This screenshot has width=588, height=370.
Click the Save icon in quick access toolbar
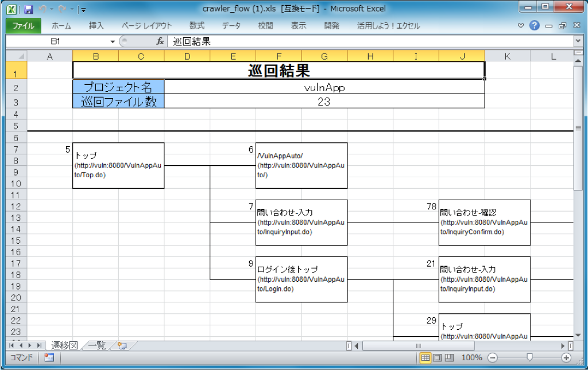coord(29,10)
